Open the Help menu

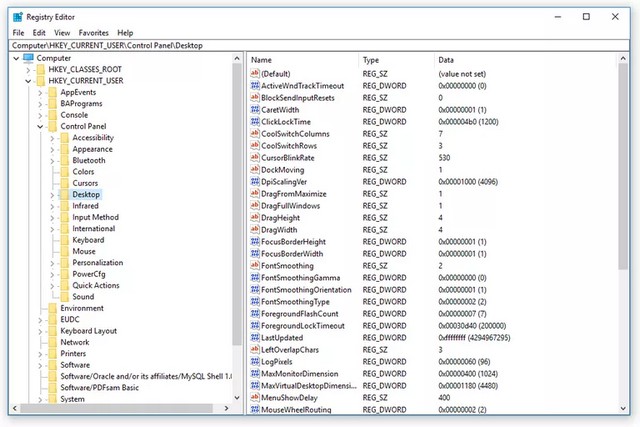125,33
